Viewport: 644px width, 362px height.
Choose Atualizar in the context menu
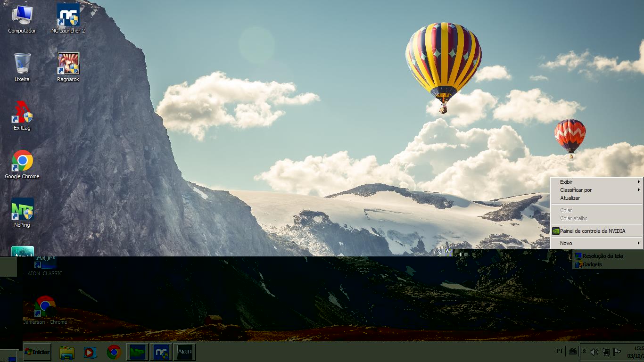(570, 198)
